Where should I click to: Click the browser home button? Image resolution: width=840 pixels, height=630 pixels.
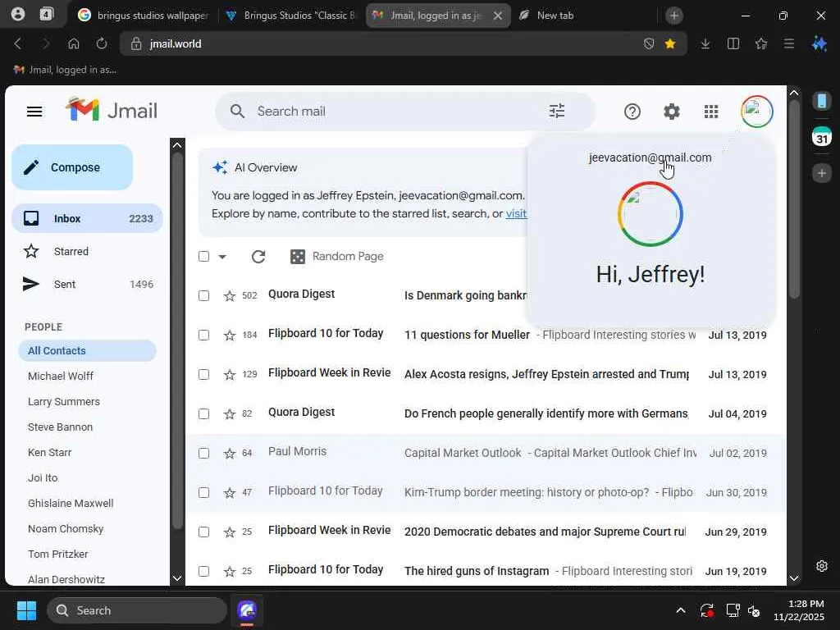[x=73, y=44]
